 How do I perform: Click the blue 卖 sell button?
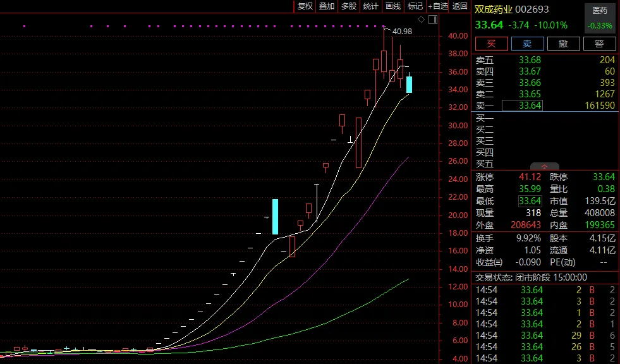click(528, 44)
